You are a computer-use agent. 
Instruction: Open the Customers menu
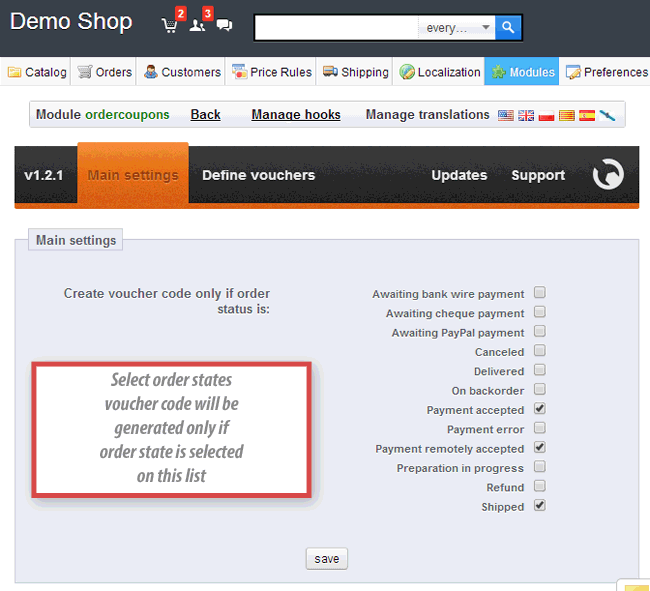[x=182, y=72]
